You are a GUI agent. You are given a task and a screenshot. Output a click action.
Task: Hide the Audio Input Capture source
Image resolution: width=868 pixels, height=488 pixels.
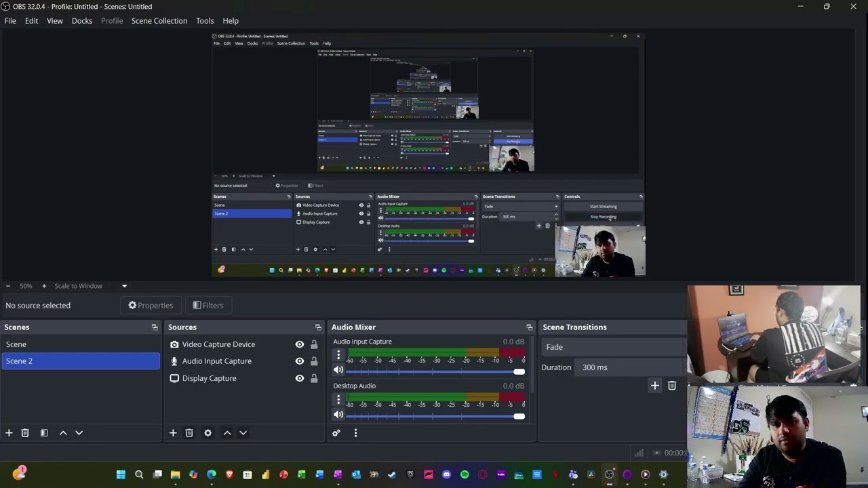(x=300, y=361)
